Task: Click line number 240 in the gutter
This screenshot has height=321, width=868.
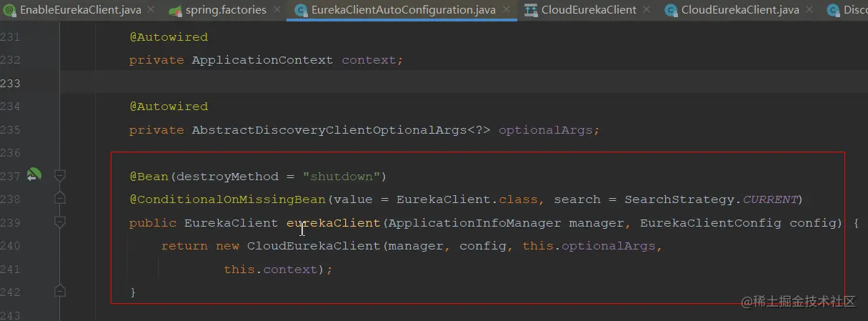Action: [x=10, y=246]
